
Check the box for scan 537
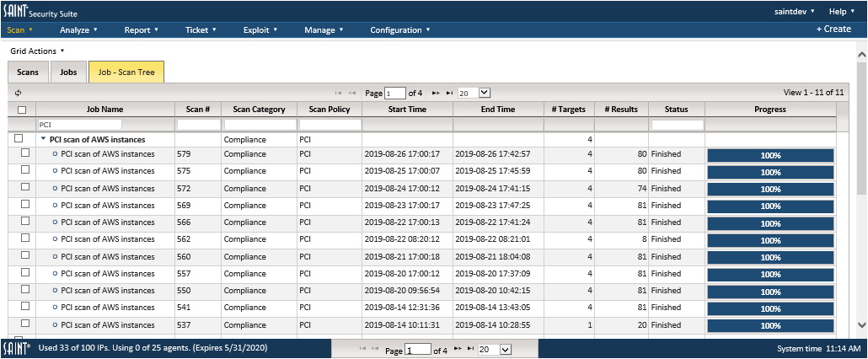[25, 324]
